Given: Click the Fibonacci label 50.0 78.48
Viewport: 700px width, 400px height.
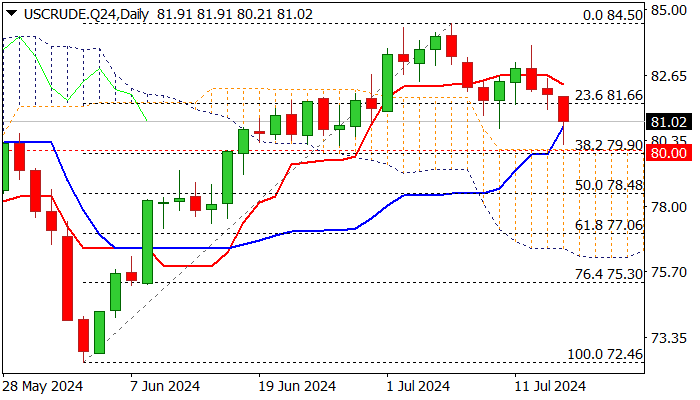Looking at the screenshot, I should (x=609, y=185).
